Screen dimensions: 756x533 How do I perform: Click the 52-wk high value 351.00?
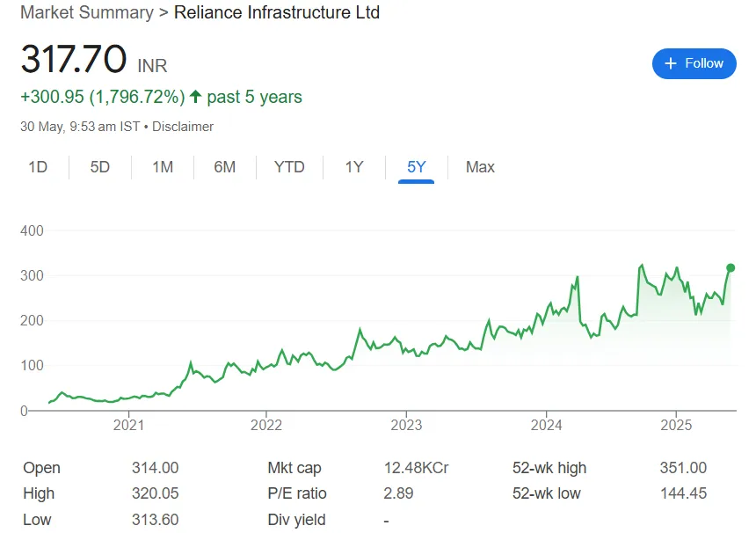[683, 468]
